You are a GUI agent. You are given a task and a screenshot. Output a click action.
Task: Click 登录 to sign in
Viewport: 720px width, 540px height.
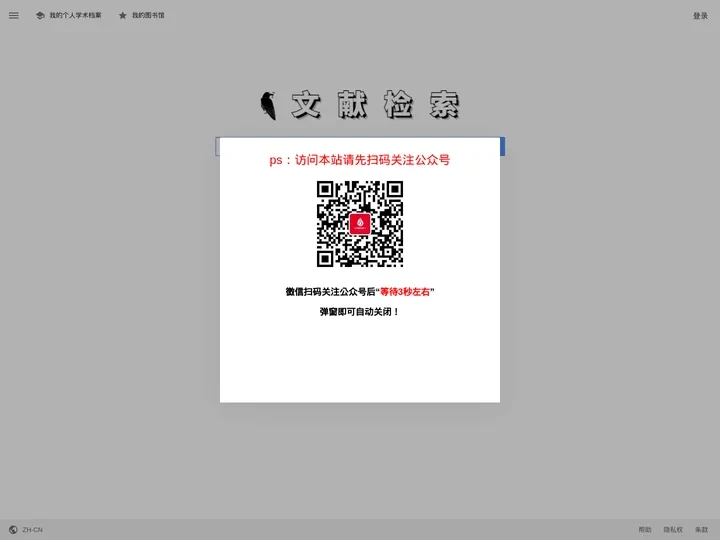(700, 16)
